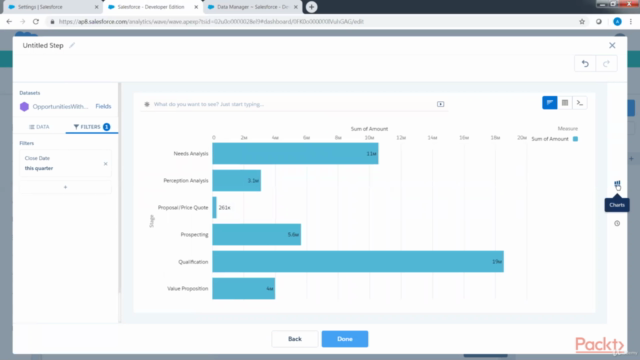The width and height of the screenshot is (640, 360).
Task: Go forward in browser history
Action: pos(22,22)
